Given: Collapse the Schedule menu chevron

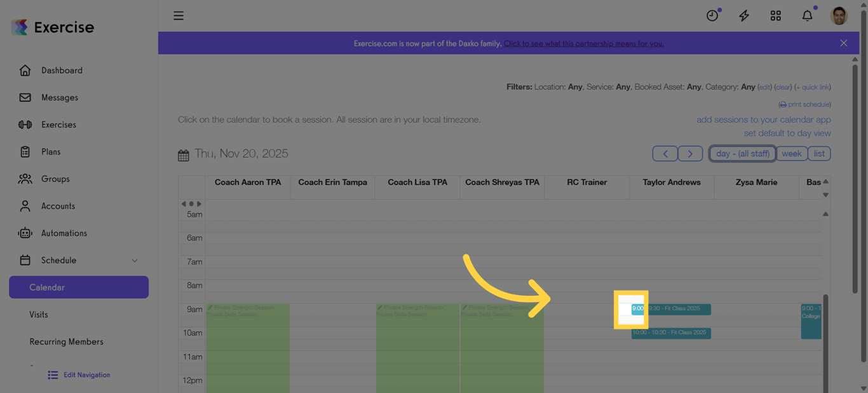Looking at the screenshot, I should (x=134, y=260).
